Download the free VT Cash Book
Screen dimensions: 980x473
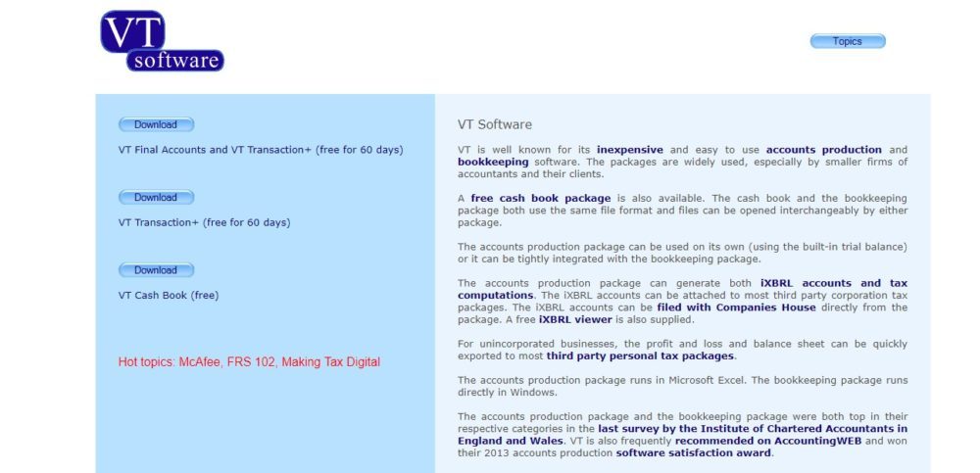156,269
